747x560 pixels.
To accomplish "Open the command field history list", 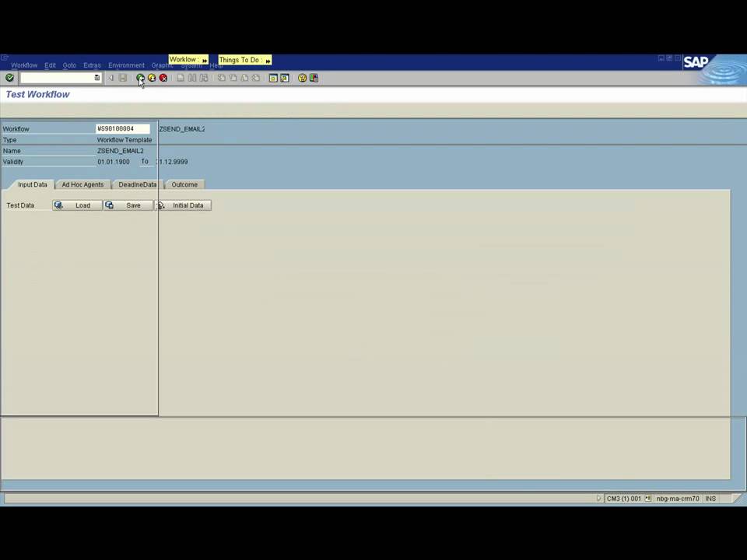I will click(97, 78).
